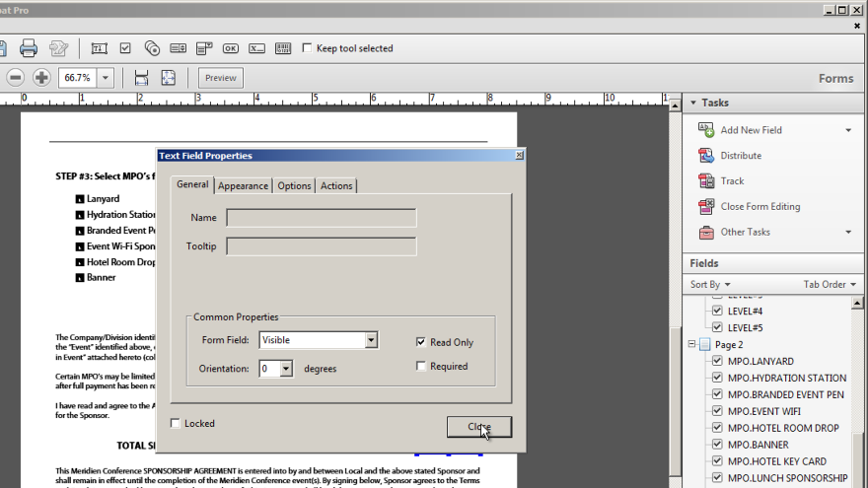Viewport: 868px width, 488px height.
Task: Check the Locked checkbox
Action: click(176, 423)
